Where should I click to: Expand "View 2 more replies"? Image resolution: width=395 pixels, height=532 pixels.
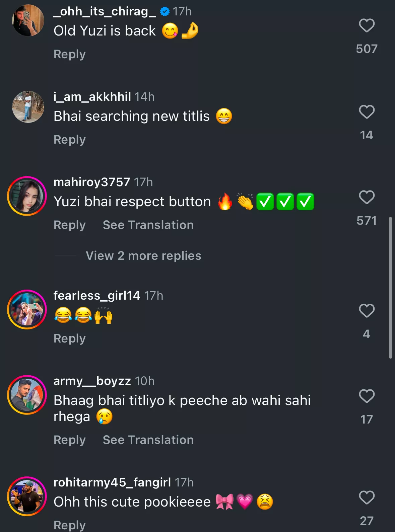[143, 256]
